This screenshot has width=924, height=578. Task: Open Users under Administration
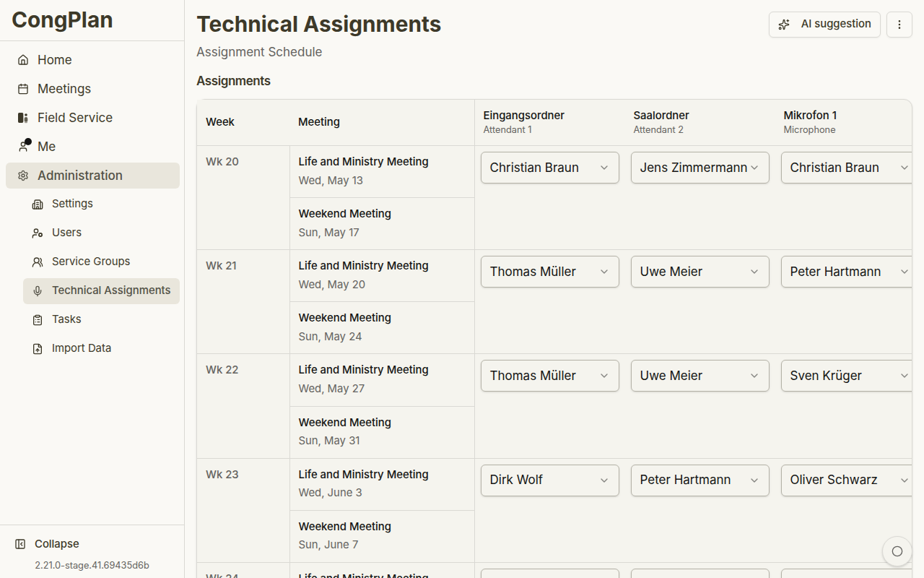point(101,233)
